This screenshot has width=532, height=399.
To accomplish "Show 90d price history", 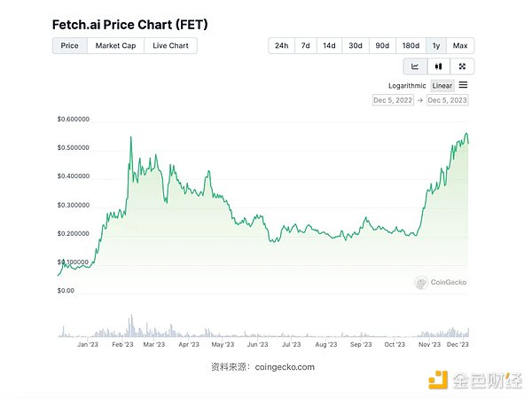I will pyautogui.click(x=381, y=45).
